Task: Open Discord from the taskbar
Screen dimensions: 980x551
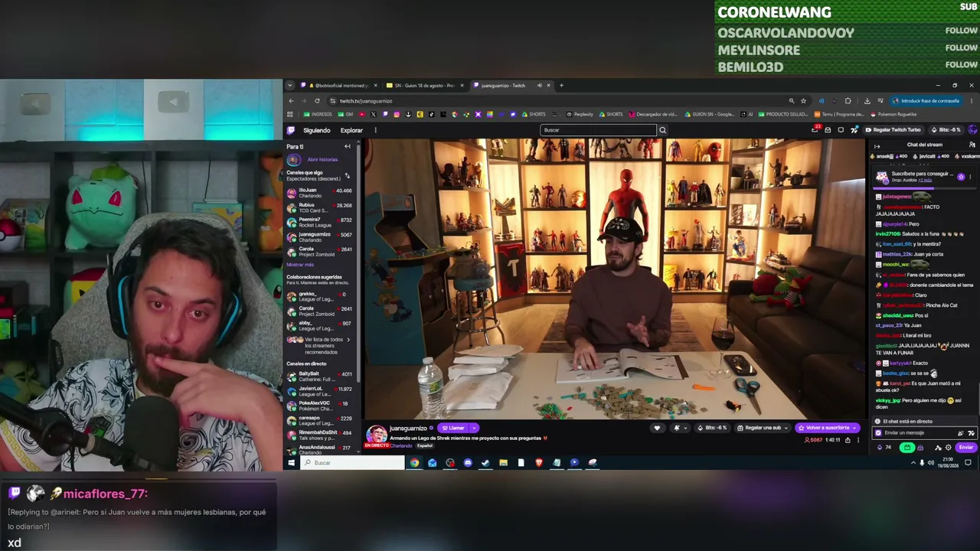Action: (x=468, y=463)
